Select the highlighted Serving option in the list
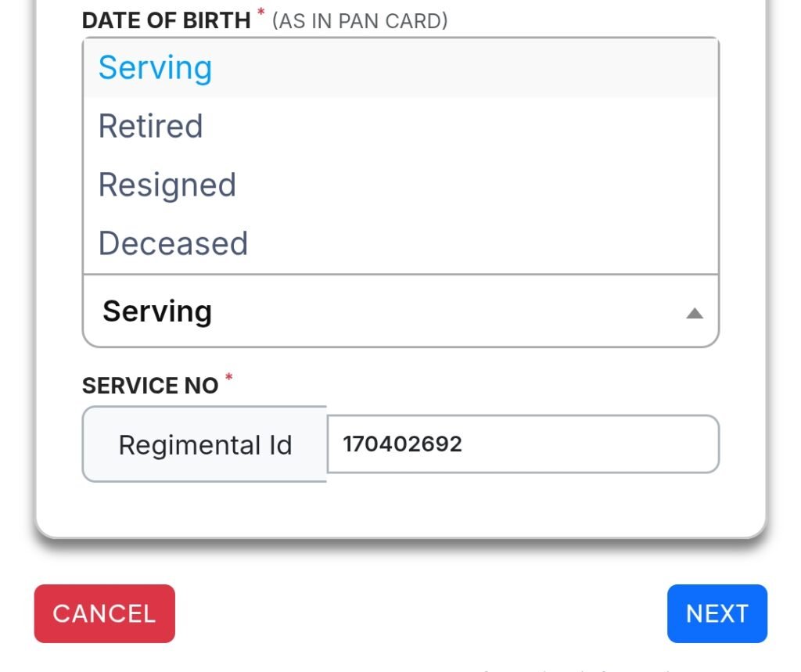Screen dimensions: 801x672 coord(155,68)
